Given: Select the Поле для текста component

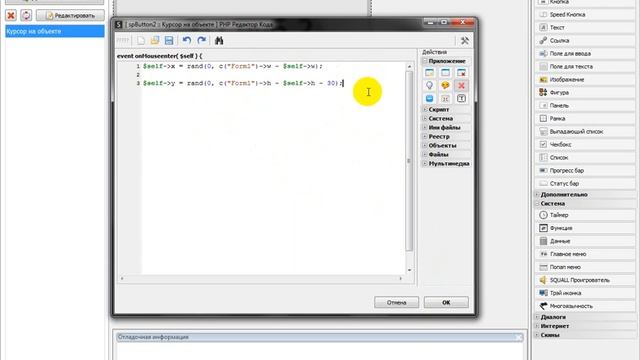Looking at the screenshot, I should [585, 67].
